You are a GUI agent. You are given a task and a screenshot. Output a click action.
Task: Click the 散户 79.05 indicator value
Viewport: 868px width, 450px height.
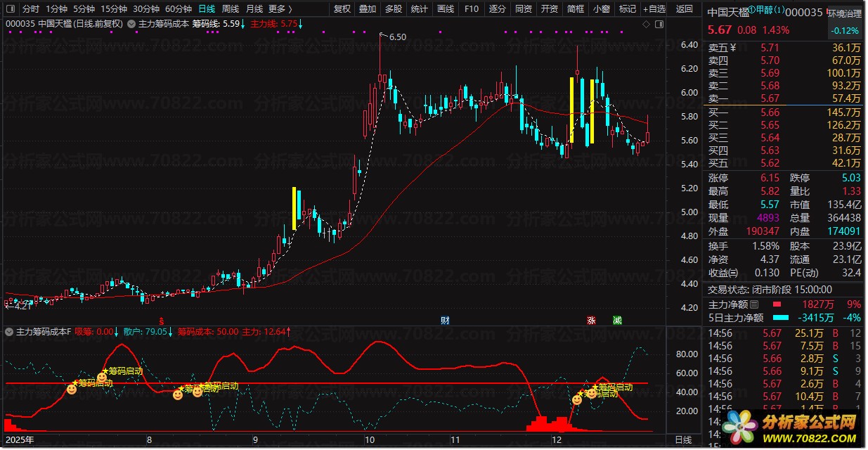coord(146,331)
